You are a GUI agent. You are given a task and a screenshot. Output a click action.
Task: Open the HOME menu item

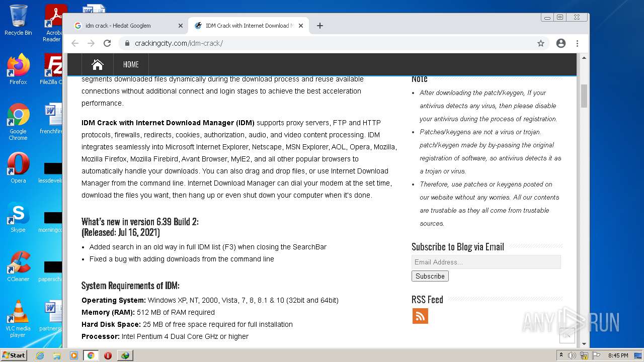131,64
